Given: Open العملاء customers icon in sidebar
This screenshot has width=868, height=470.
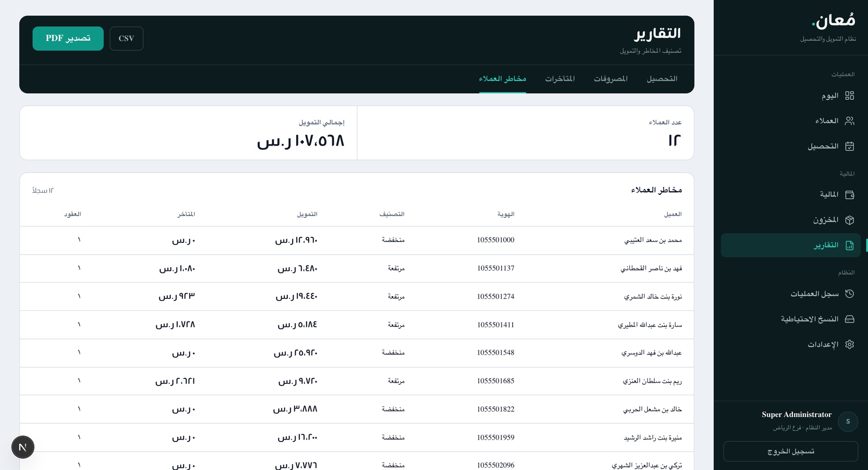Looking at the screenshot, I should (849, 121).
